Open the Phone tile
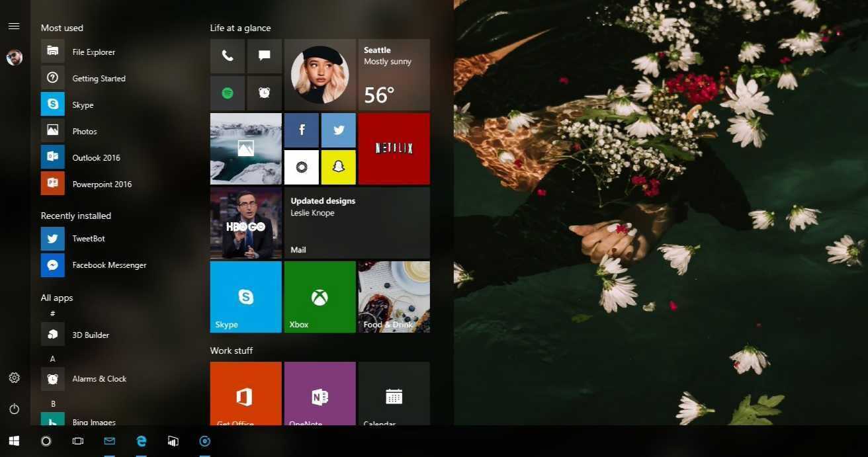 point(228,56)
